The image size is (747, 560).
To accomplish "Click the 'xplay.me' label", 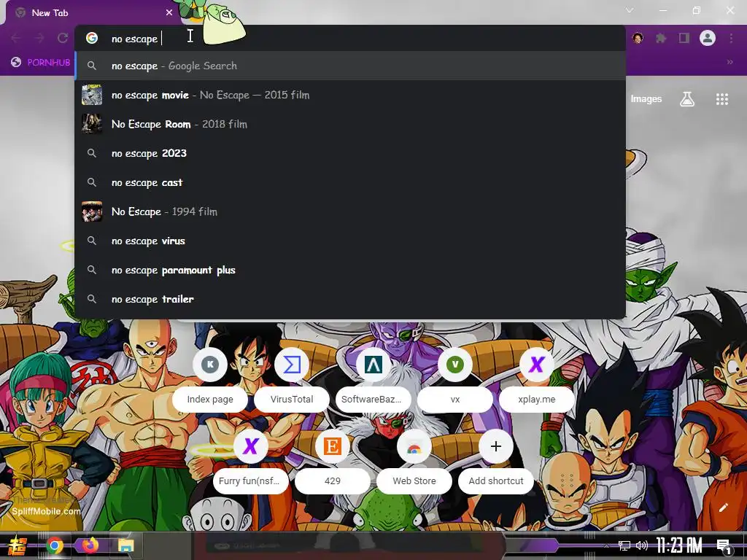I will tap(536, 399).
